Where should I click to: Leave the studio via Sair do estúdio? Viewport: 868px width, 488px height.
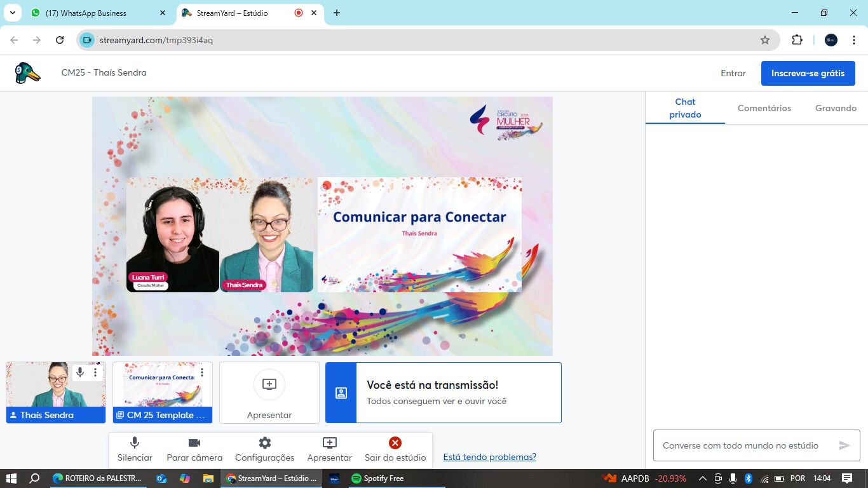point(395,449)
